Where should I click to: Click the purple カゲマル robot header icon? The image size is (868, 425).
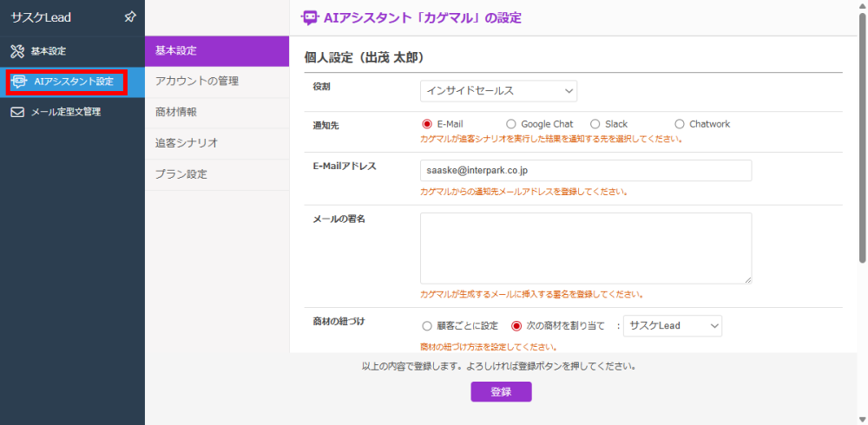pyautogui.click(x=309, y=17)
